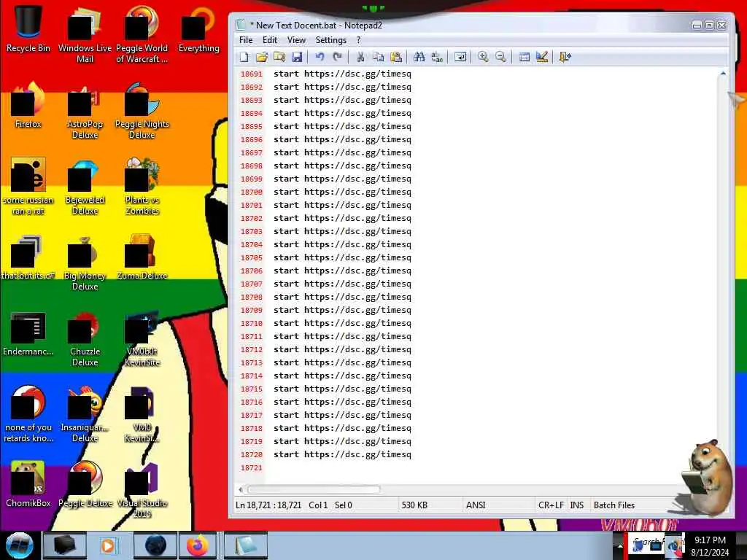Viewport: 747px width, 560px height.
Task: Click line 18720 start command text
Action: click(x=342, y=454)
